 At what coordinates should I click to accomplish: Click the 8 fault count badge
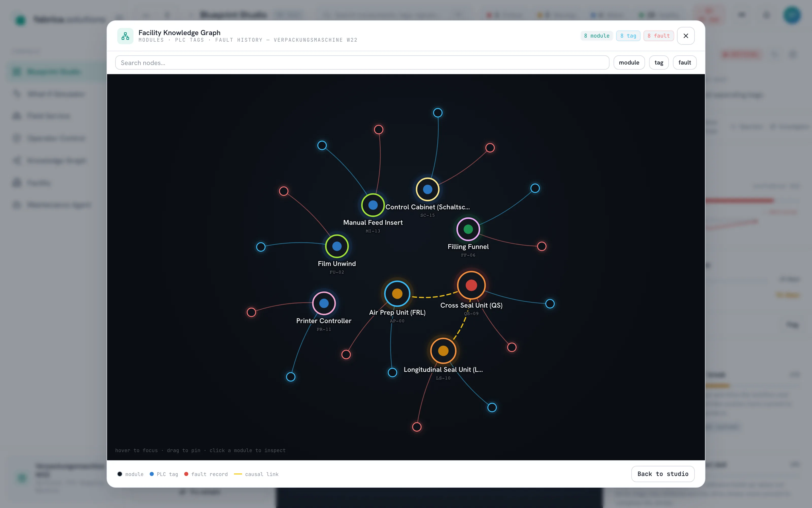tap(658, 36)
